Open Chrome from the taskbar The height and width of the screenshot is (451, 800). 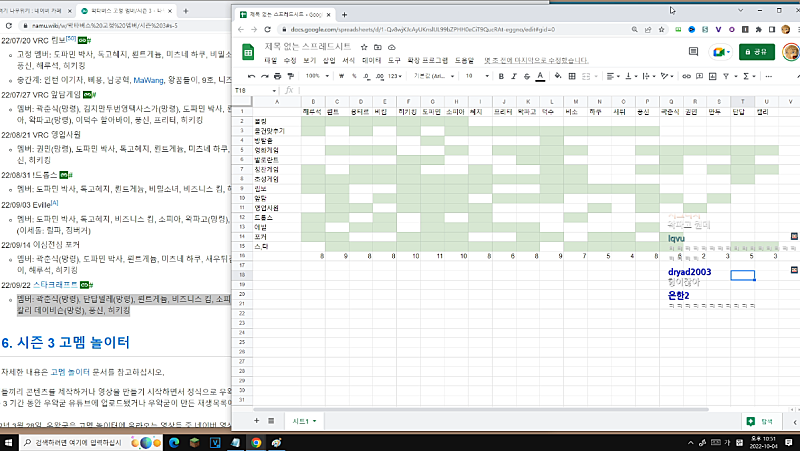pyautogui.click(x=256, y=442)
